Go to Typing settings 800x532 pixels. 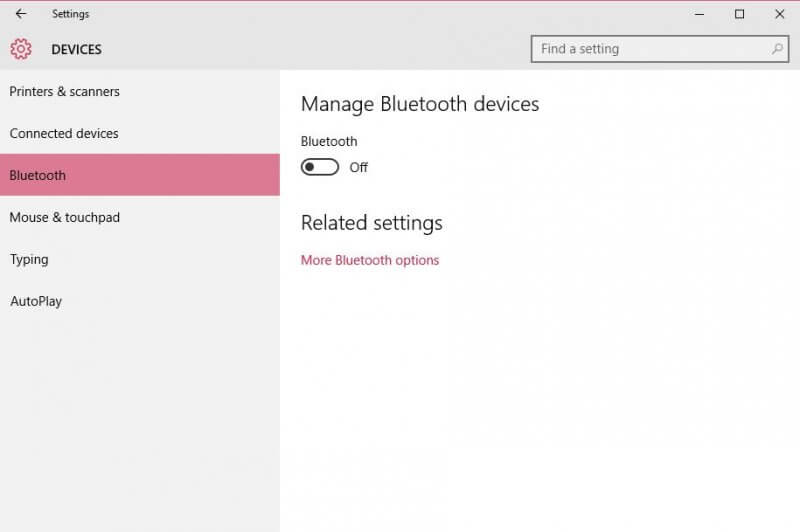(140, 259)
